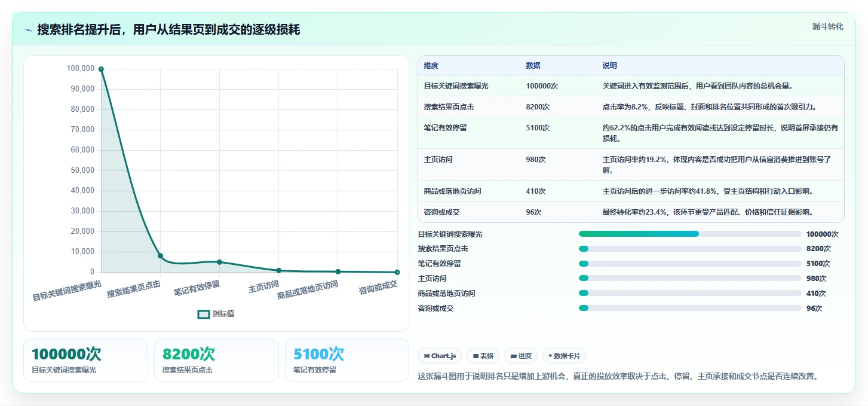Viewport: 868px width, 406px height.
Task: Click the icon inside the 表格 chip
Action: click(476, 356)
